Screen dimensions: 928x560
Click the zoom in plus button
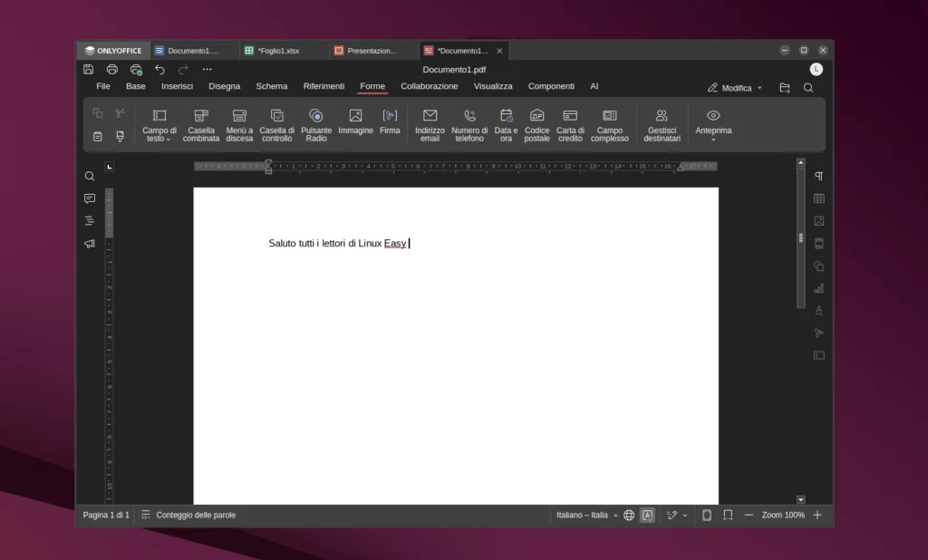[x=817, y=515]
